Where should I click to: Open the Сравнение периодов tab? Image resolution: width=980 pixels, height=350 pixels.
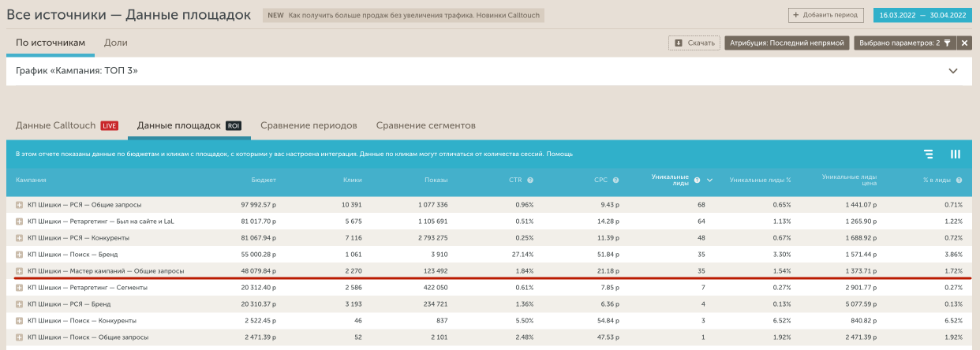click(309, 125)
